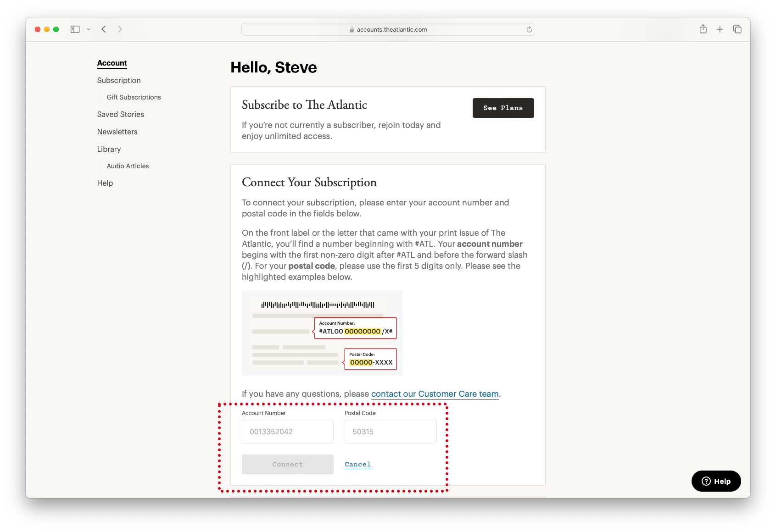Image resolution: width=776 pixels, height=532 pixels.
Task: Open the Audio Articles page
Action: click(x=127, y=166)
